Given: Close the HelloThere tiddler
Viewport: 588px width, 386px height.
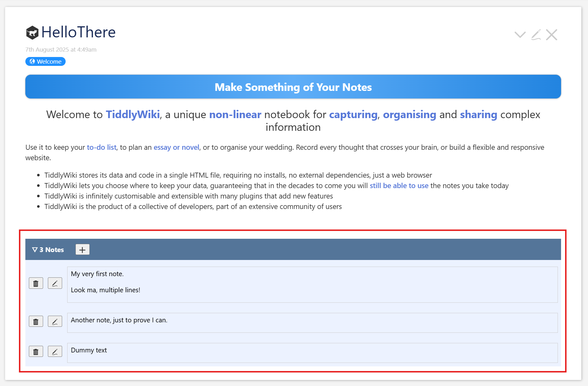Looking at the screenshot, I should click(552, 35).
